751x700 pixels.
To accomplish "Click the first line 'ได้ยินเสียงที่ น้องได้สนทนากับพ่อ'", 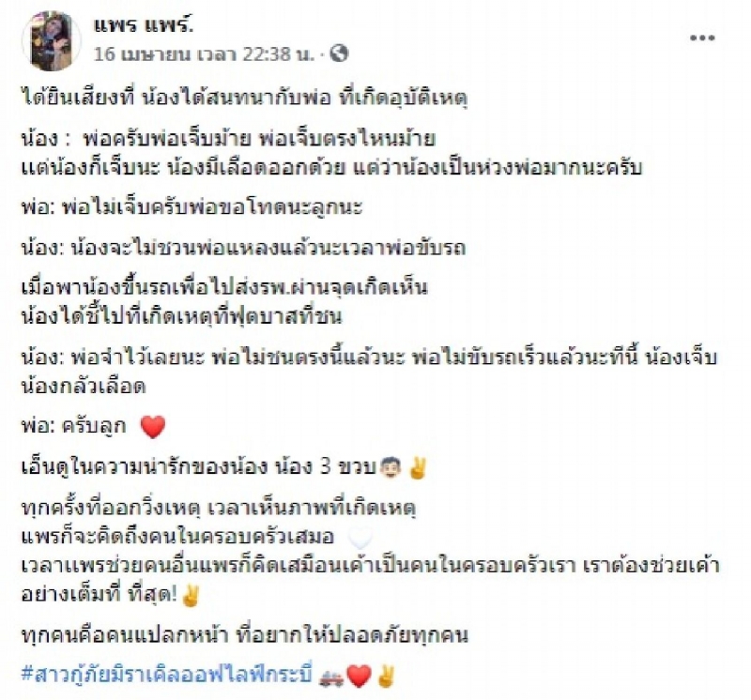I will 244,99.
